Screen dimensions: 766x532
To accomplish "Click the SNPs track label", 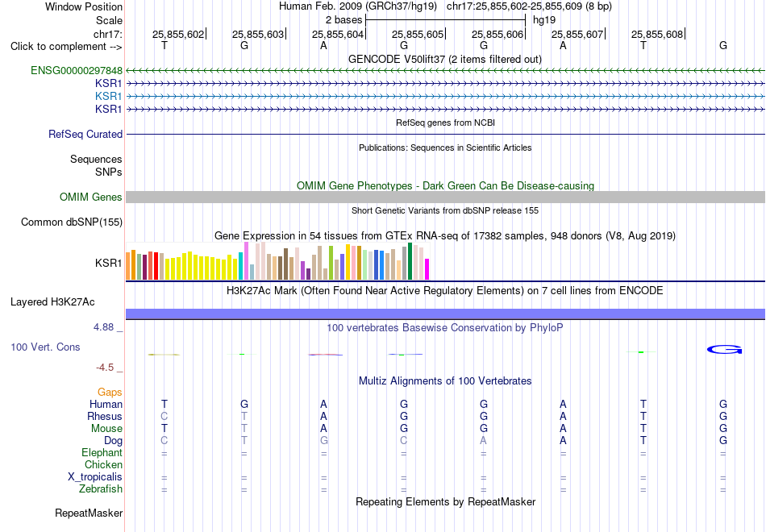I will pyautogui.click(x=109, y=172).
